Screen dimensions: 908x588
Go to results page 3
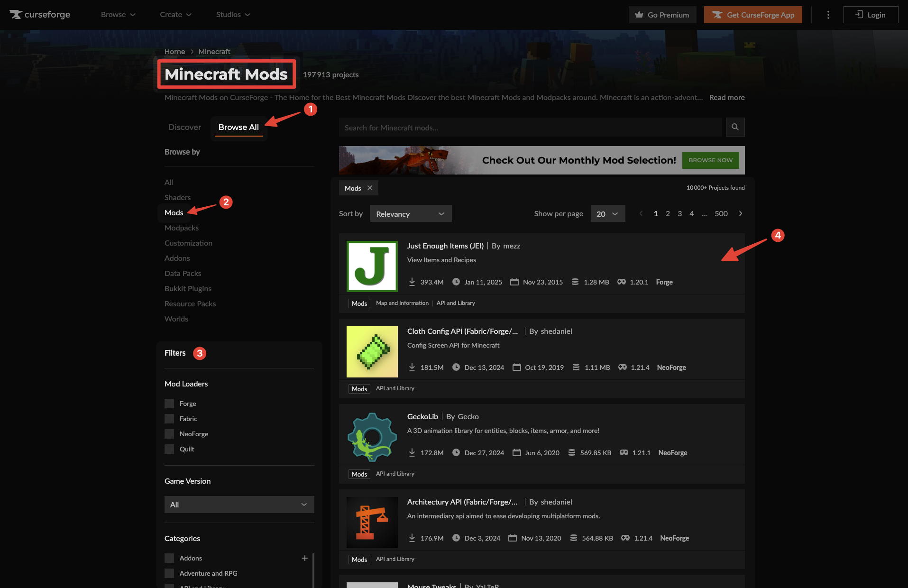[x=679, y=213]
